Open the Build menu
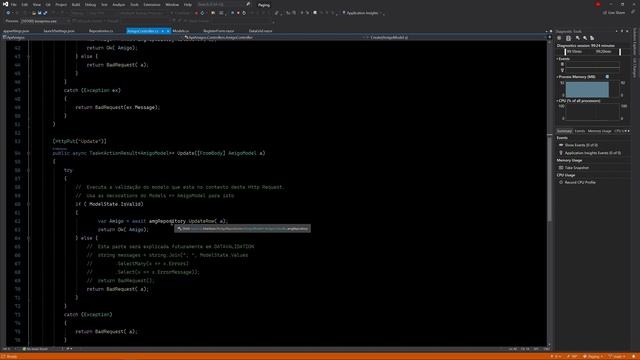This screenshot has width=640, height=360. (x=76, y=5)
